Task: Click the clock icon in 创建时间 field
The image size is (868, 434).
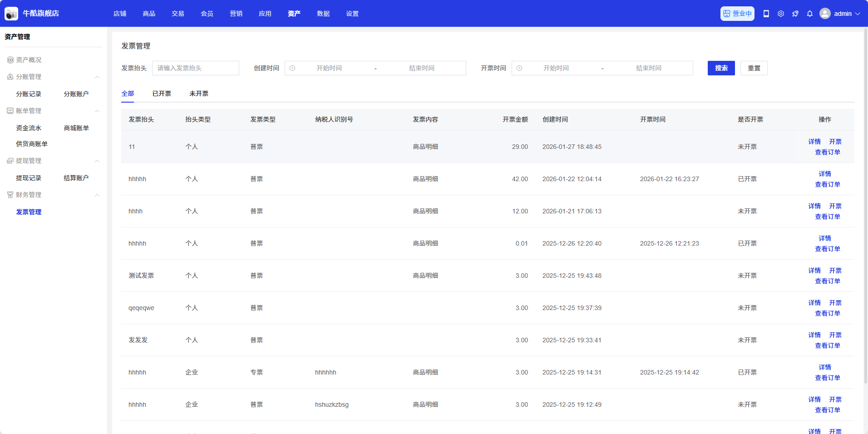Action: tap(292, 68)
